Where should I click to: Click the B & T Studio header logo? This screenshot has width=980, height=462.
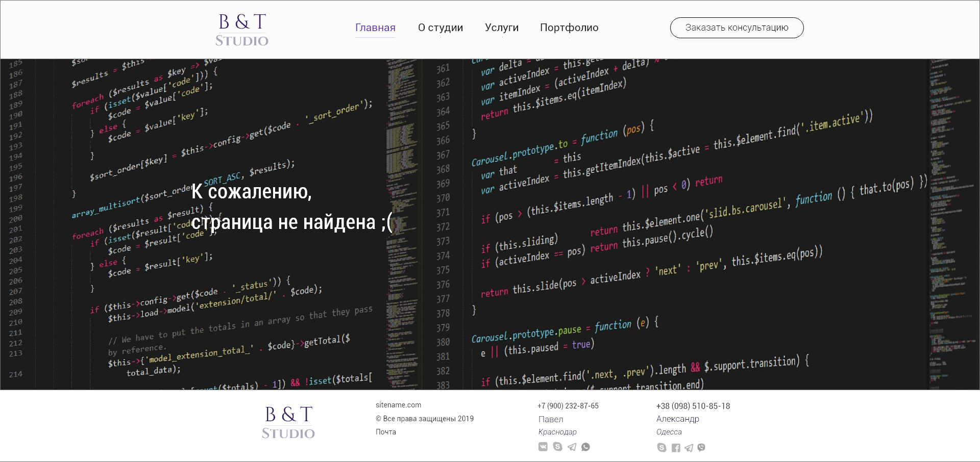pos(241,29)
